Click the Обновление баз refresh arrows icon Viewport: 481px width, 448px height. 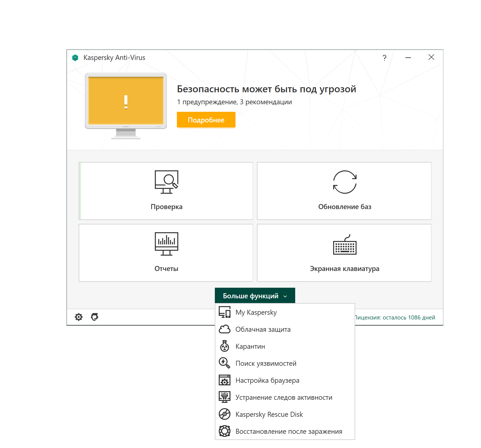[345, 182]
